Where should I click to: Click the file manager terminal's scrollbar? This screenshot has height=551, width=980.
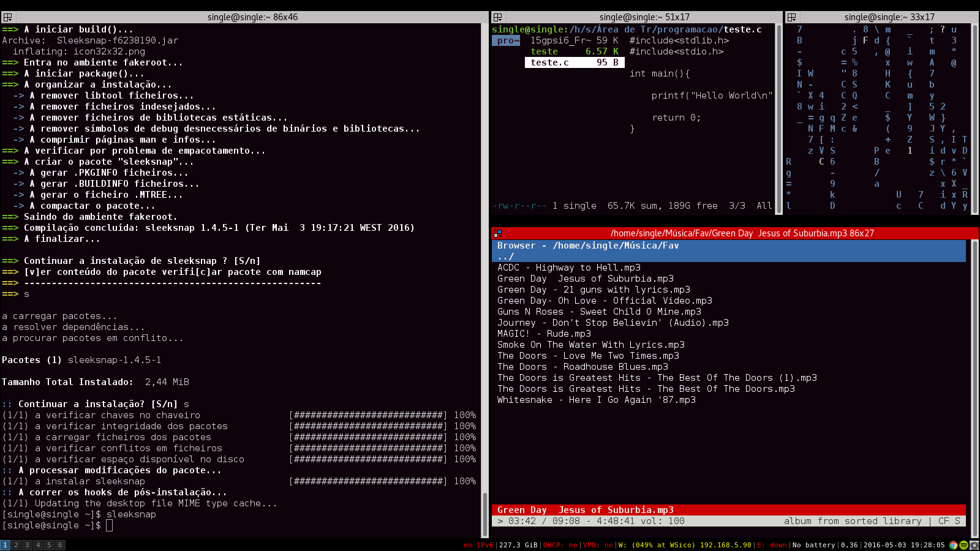[x=779, y=119]
